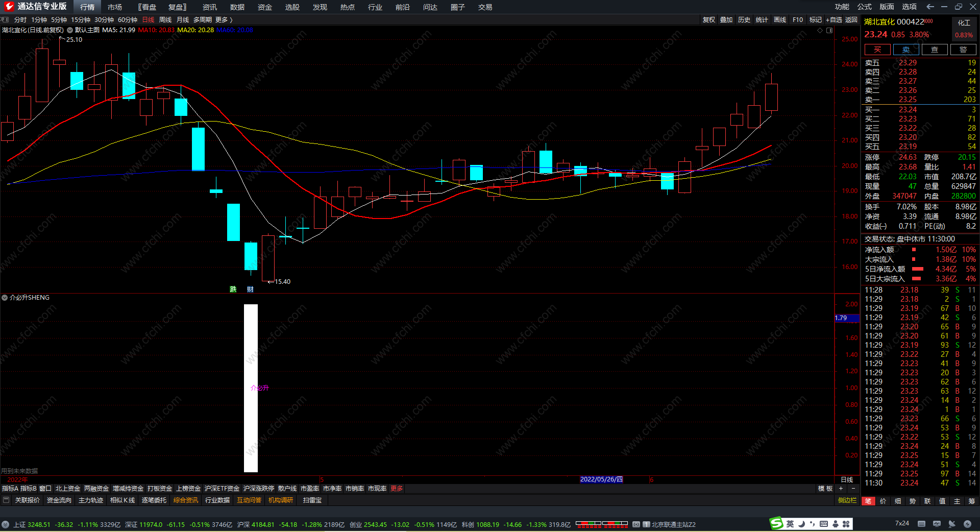Toggle the 指标B indicator panel

(x=29, y=489)
